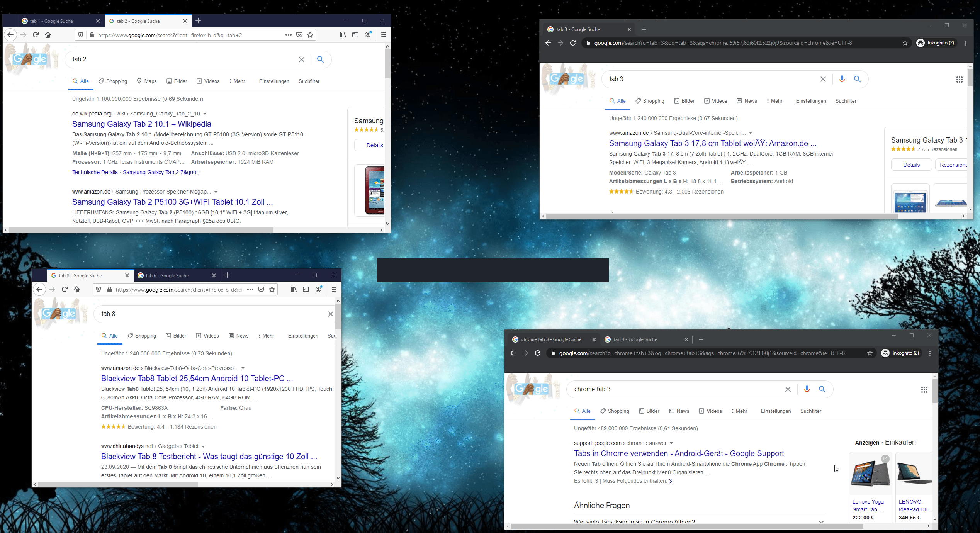The width and height of the screenshot is (980, 533).
Task: Reload the chrome tab 3 page
Action: coord(537,353)
